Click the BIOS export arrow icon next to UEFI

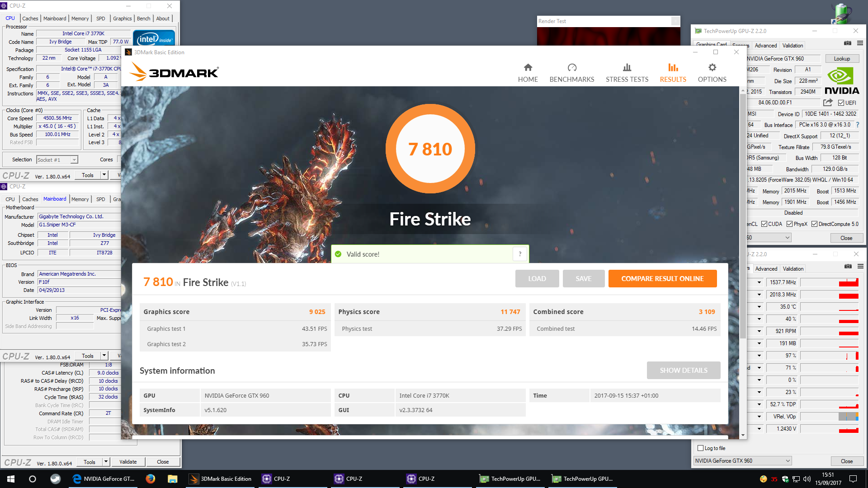coord(828,103)
